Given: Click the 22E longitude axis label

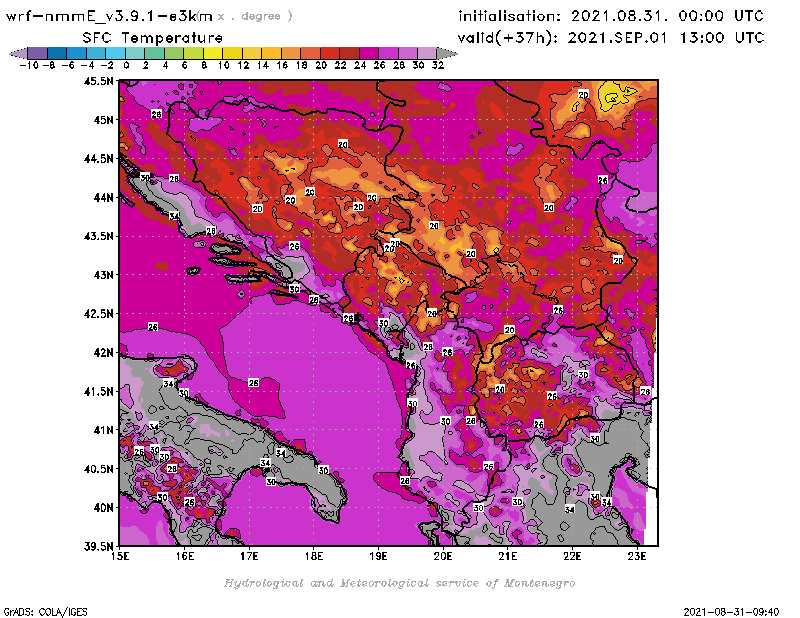Looking at the screenshot, I should point(572,556).
